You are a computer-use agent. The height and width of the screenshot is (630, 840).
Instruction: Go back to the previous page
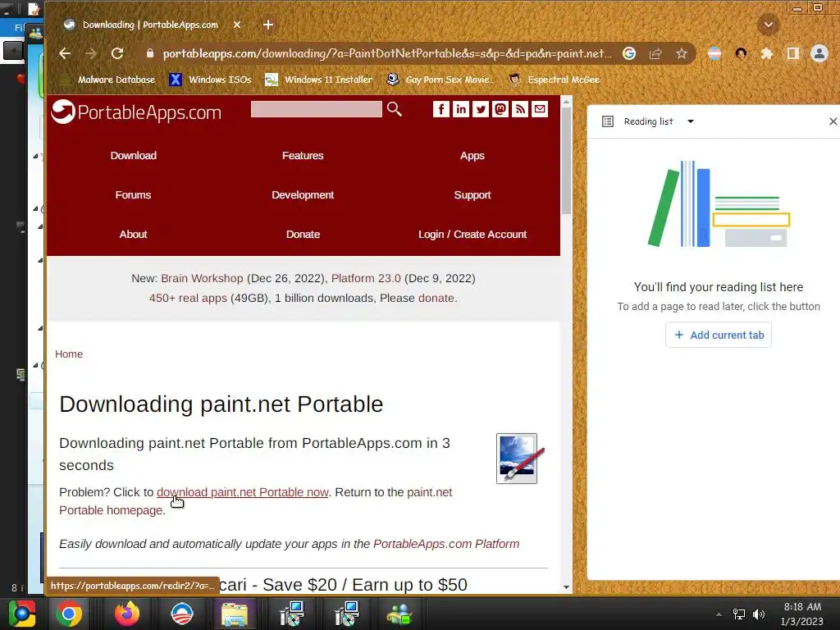click(65, 53)
